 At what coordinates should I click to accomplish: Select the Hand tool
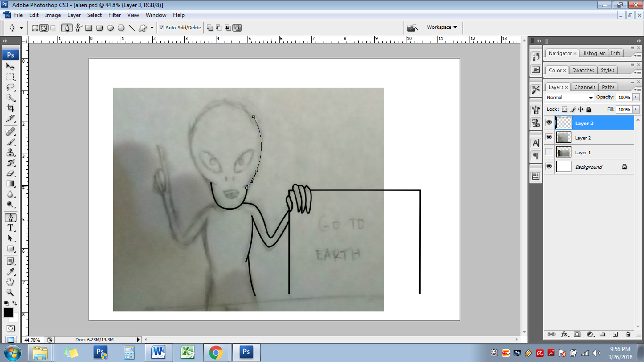click(10, 282)
